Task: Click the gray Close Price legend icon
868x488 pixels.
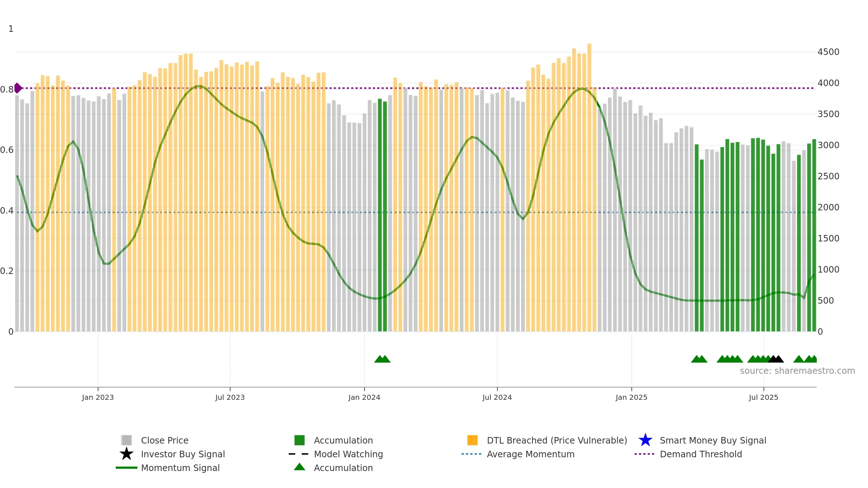Action: pos(127,440)
